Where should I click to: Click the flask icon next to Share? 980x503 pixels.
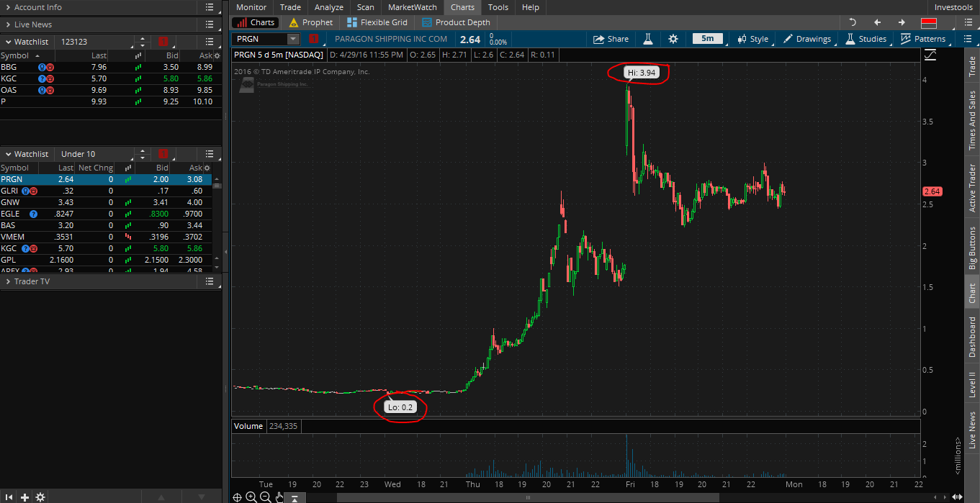[x=647, y=39]
